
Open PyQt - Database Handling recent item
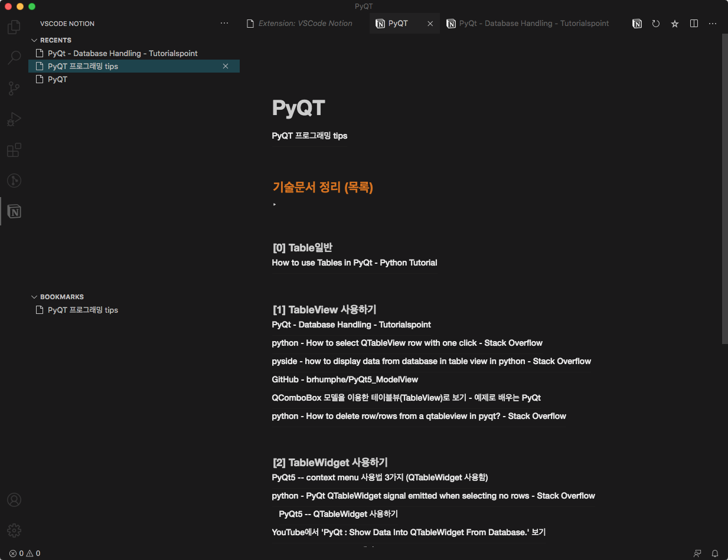pos(134,53)
